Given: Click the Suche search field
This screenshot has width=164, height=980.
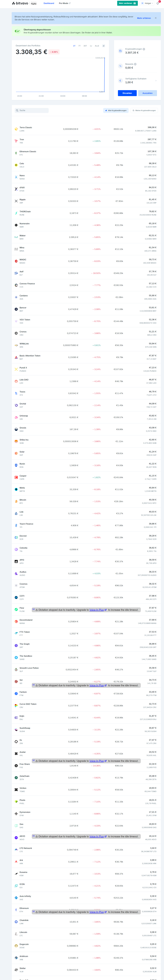Looking at the screenshot, I should (32, 110).
